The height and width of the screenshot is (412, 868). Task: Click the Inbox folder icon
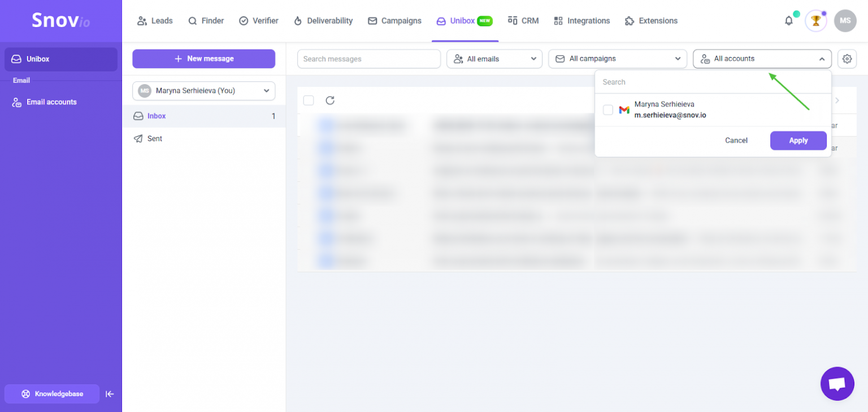tap(138, 116)
